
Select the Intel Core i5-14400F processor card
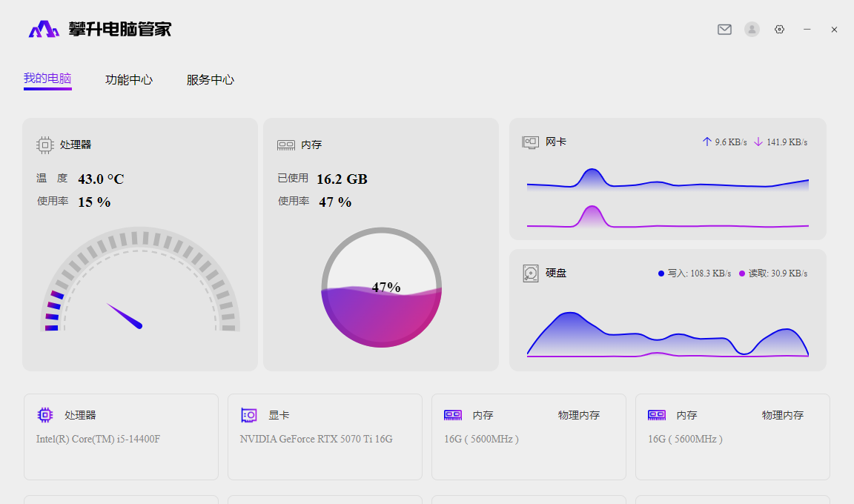[x=121, y=437]
